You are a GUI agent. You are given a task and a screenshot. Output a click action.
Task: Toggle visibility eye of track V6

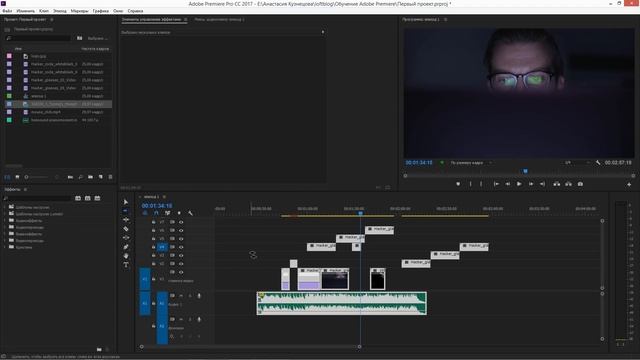(x=181, y=231)
